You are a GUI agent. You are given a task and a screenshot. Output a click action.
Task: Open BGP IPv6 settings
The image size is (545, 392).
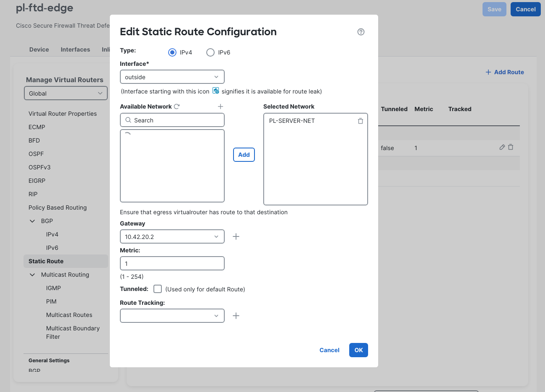[52, 248]
